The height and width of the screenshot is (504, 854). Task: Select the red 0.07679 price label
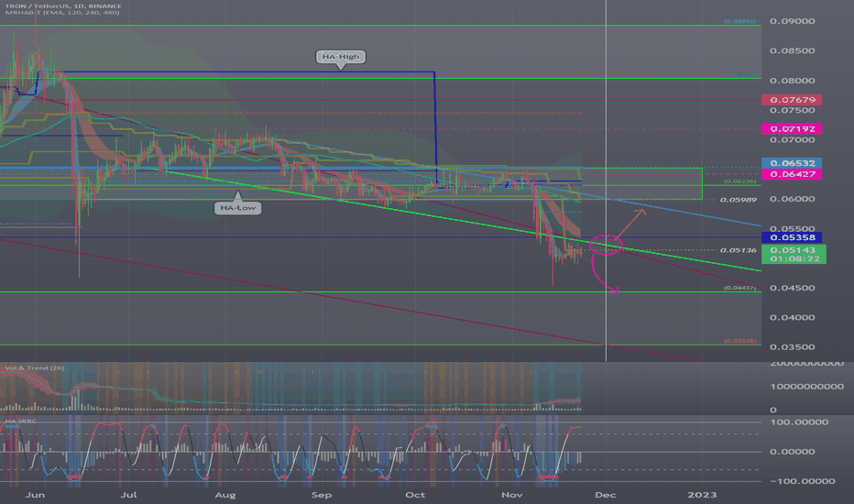pos(792,100)
